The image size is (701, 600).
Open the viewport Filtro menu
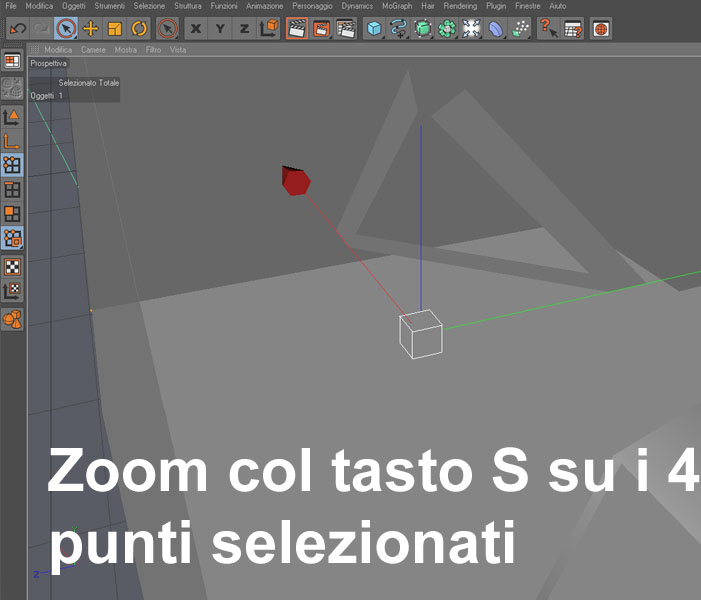(153, 50)
